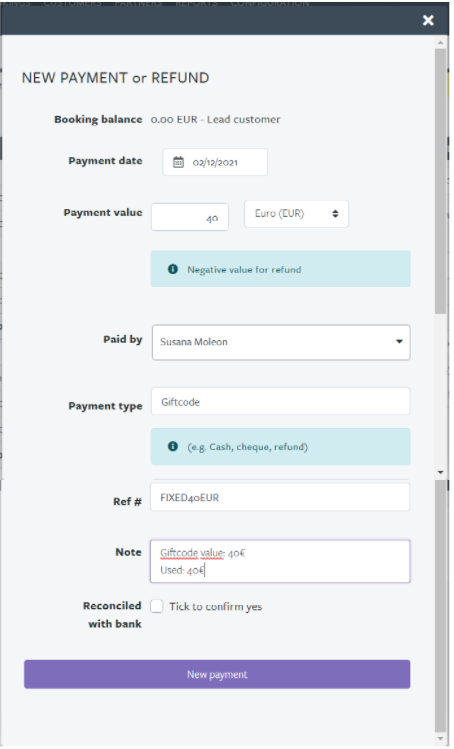Close the payment dialog with X icon
The width and height of the screenshot is (454, 749).
click(x=428, y=20)
